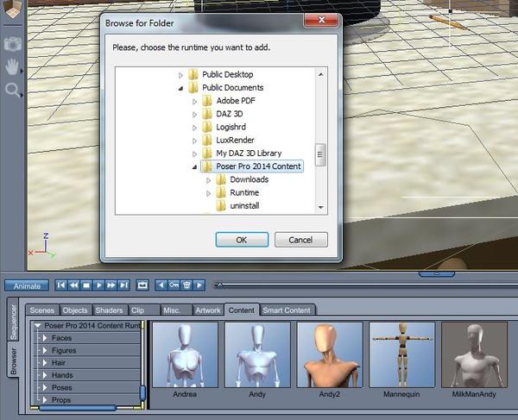The height and width of the screenshot is (420, 518).
Task: Collapse Poser Pro 2014 Content Runtime tree
Action: click(38, 326)
